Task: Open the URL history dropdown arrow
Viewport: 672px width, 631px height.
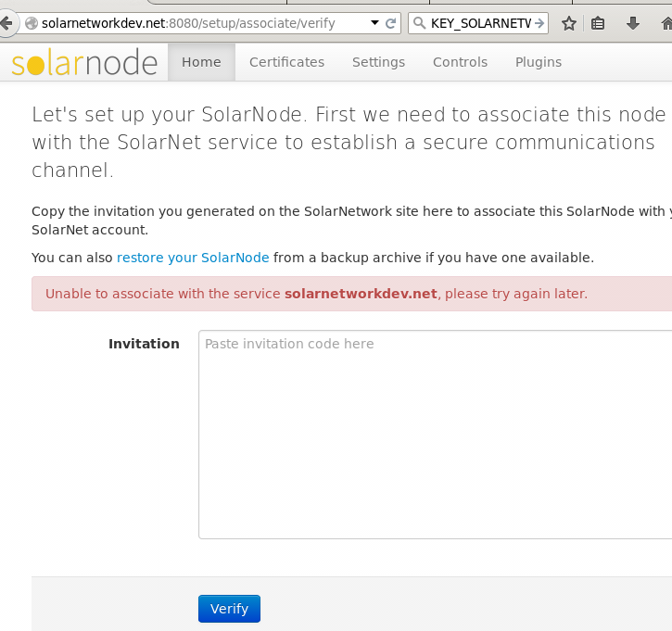Action: tap(374, 23)
